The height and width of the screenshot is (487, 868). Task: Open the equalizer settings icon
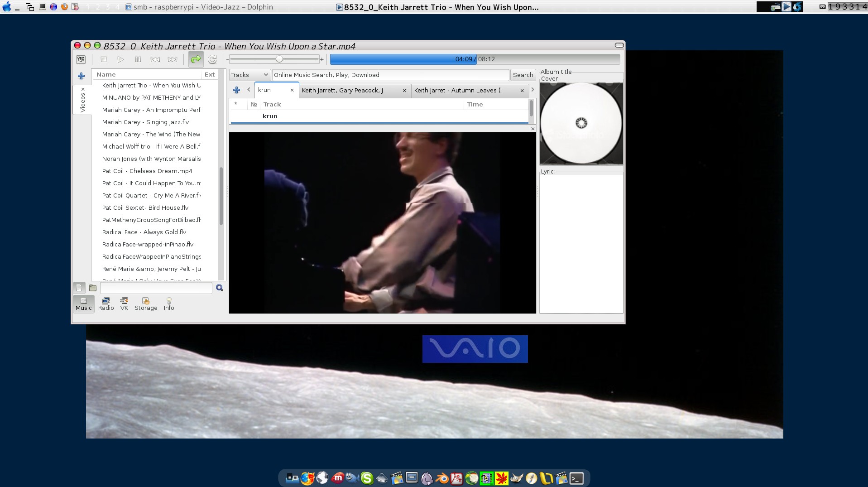[x=81, y=59]
